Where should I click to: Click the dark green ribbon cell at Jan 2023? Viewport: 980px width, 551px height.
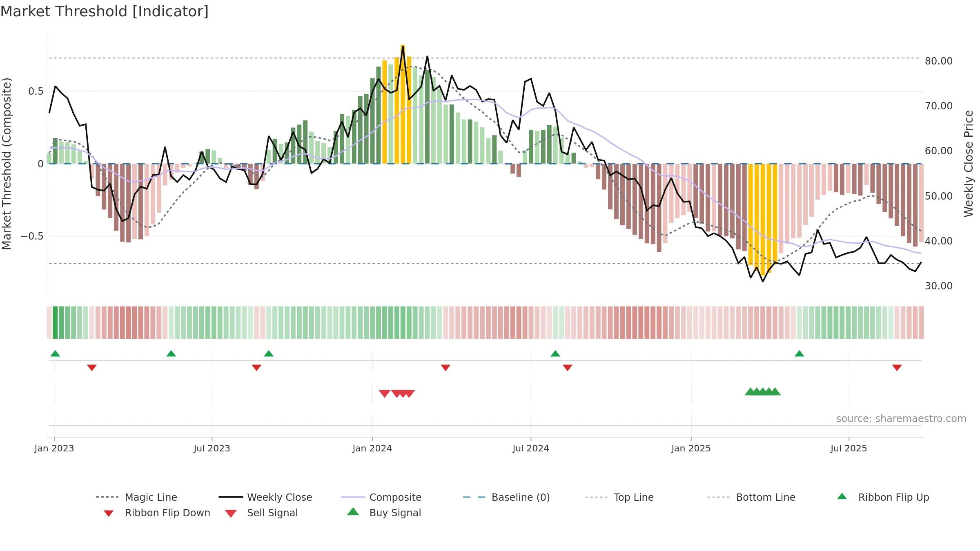point(55,322)
